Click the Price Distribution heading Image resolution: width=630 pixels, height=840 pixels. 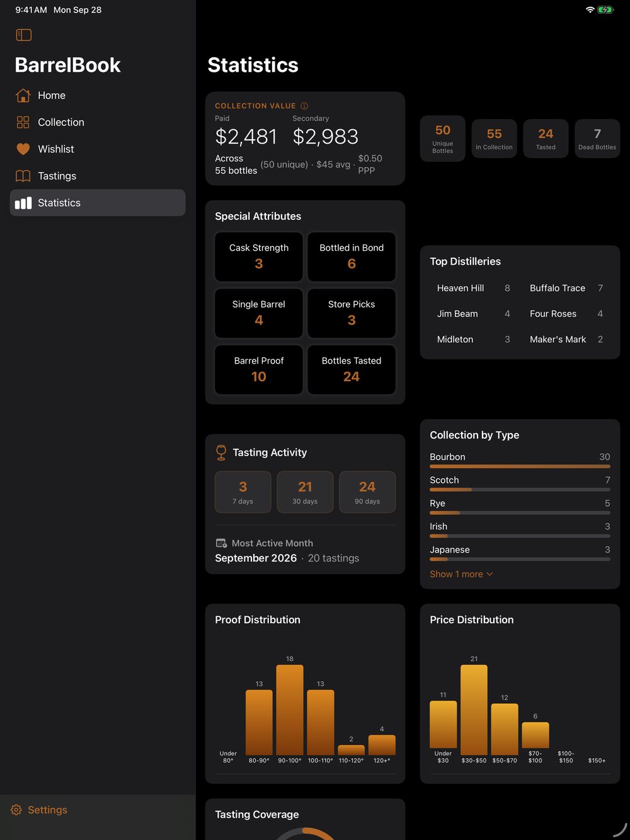472,619
